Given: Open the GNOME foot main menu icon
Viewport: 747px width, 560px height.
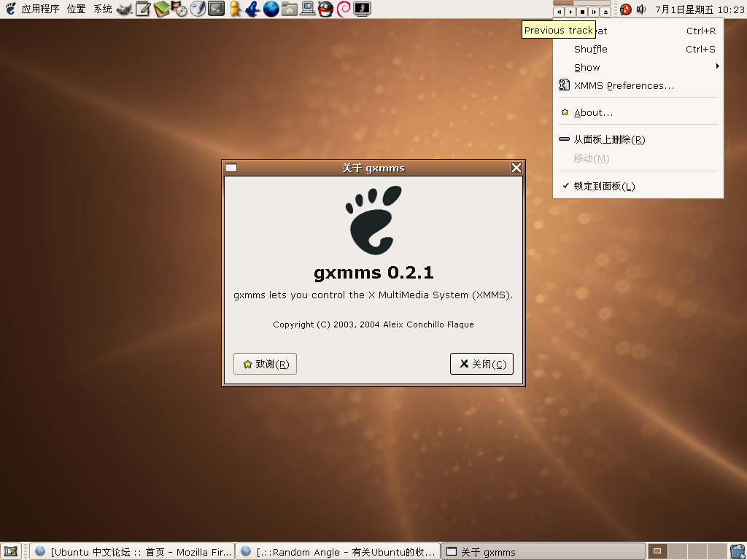Looking at the screenshot, I should click(10, 9).
